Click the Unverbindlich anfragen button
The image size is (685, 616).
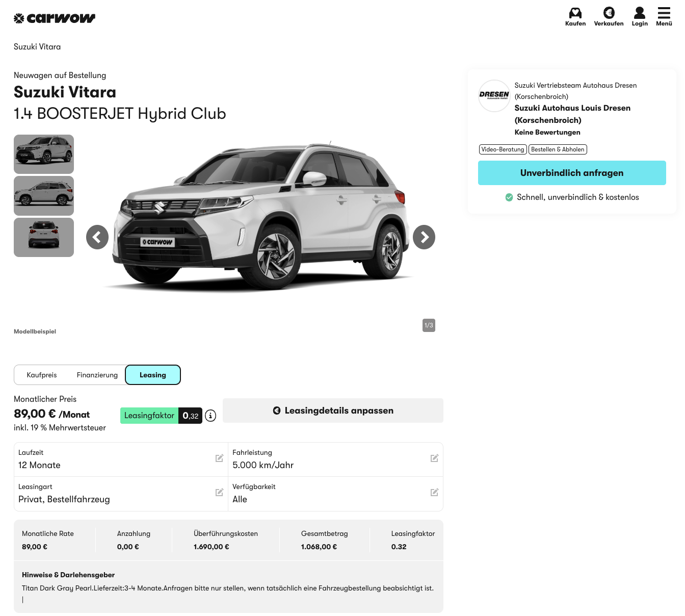tap(572, 173)
